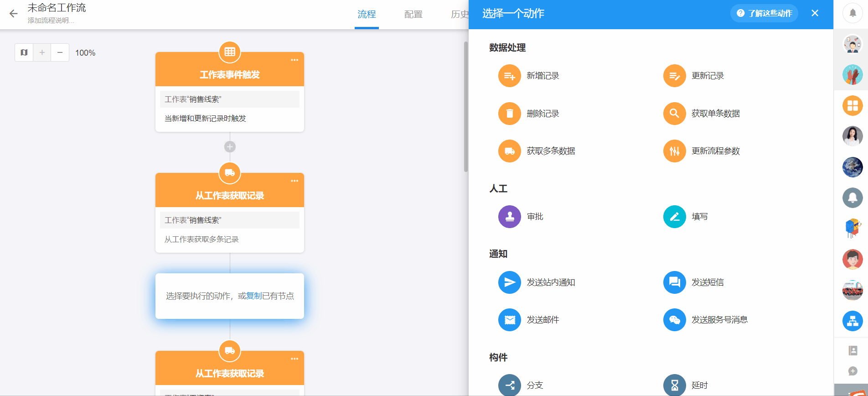This screenshot has width=868, height=396.
Task: Zoom out the canvas with the minus button
Action: [60, 52]
